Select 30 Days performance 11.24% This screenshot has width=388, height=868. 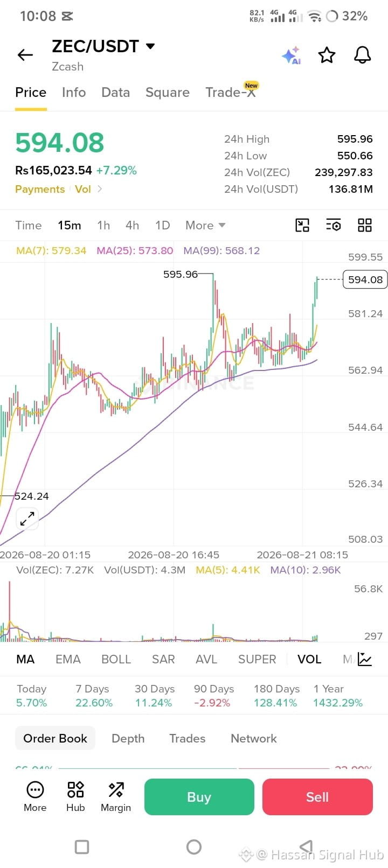point(154,696)
